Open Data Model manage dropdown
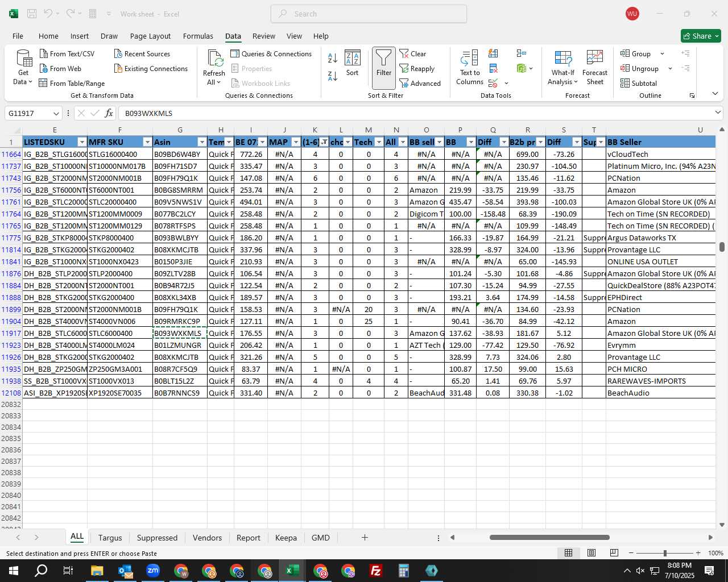728x582 pixels. tap(531, 68)
